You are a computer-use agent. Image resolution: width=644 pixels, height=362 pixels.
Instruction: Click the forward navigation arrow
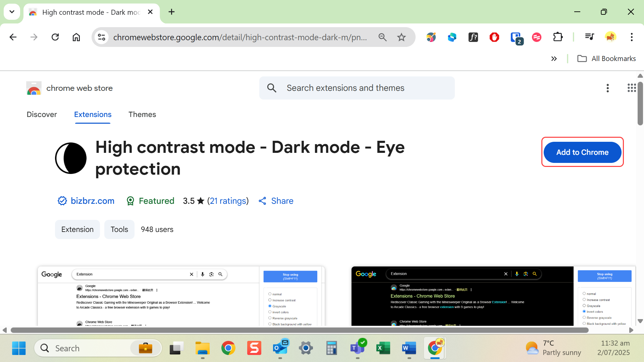[34, 37]
